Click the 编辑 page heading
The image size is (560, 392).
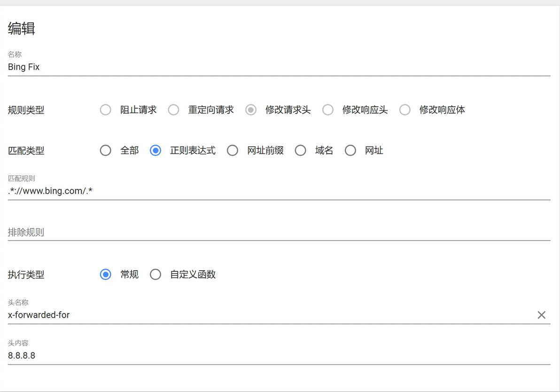(x=22, y=29)
